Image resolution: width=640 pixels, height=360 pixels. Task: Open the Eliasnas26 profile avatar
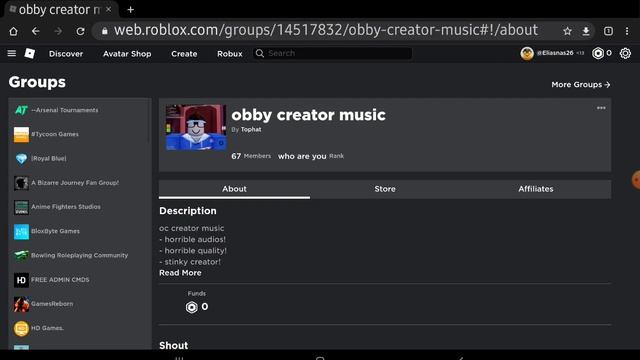point(527,53)
